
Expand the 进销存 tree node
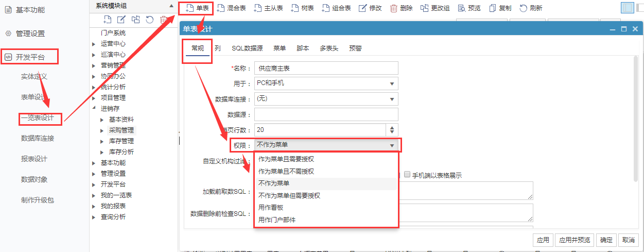(94, 109)
